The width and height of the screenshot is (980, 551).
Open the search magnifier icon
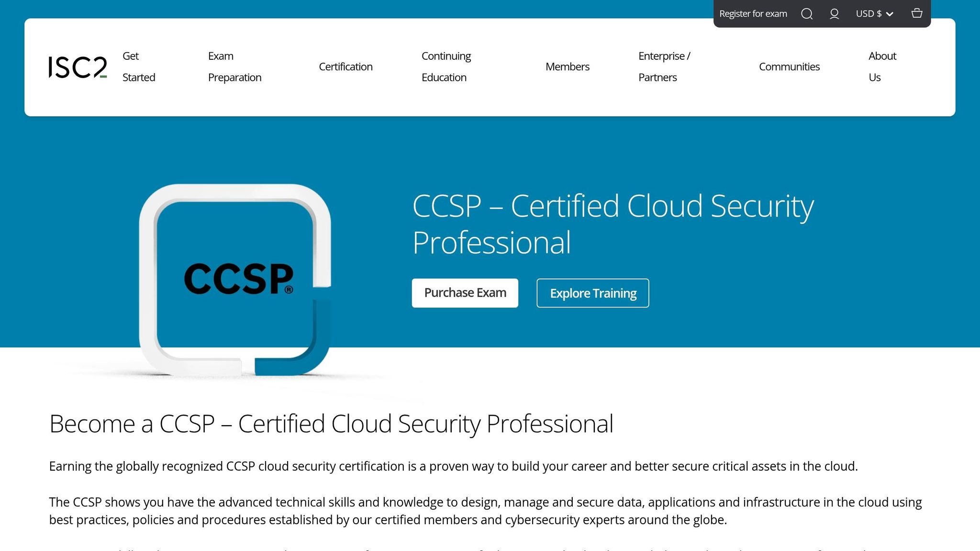tap(807, 14)
